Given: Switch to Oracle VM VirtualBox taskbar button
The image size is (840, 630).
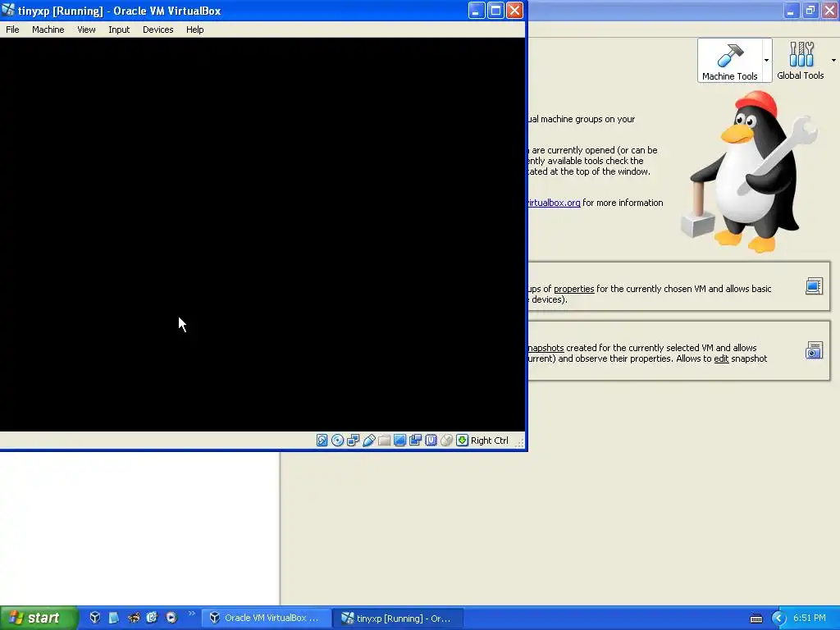Looking at the screenshot, I should coord(266,618).
